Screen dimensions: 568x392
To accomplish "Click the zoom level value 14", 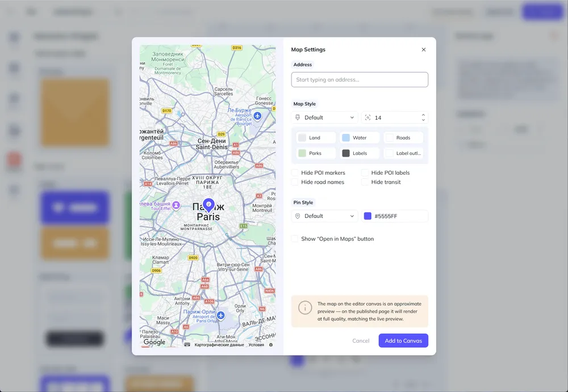I will pos(378,117).
